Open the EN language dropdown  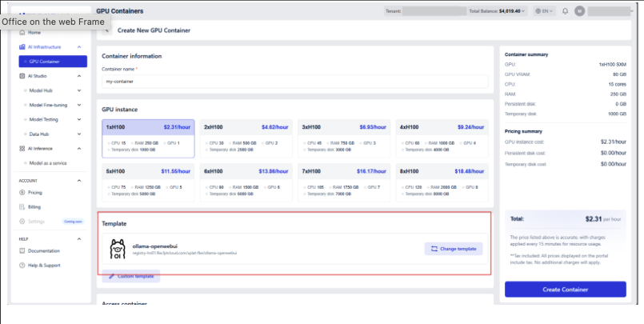click(545, 11)
